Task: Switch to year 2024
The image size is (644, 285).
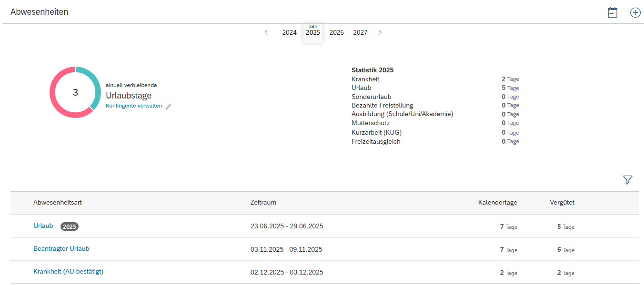Action: click(x=289, y=32)
